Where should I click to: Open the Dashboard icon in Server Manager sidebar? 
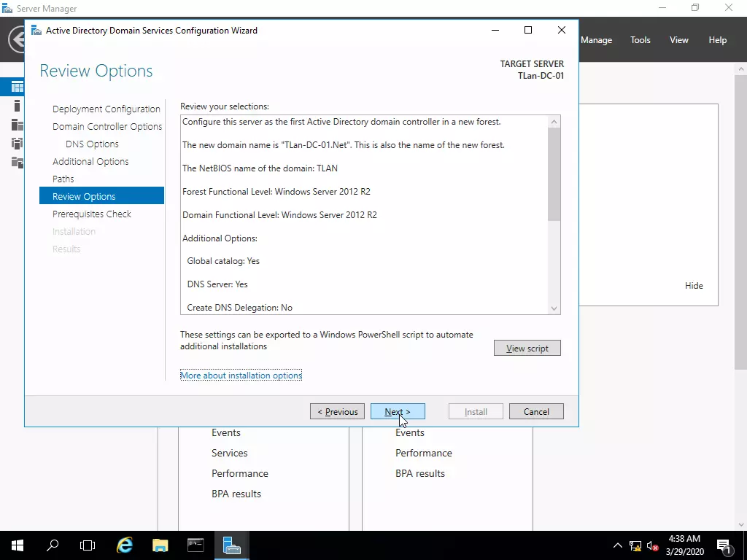click(18, 87)
